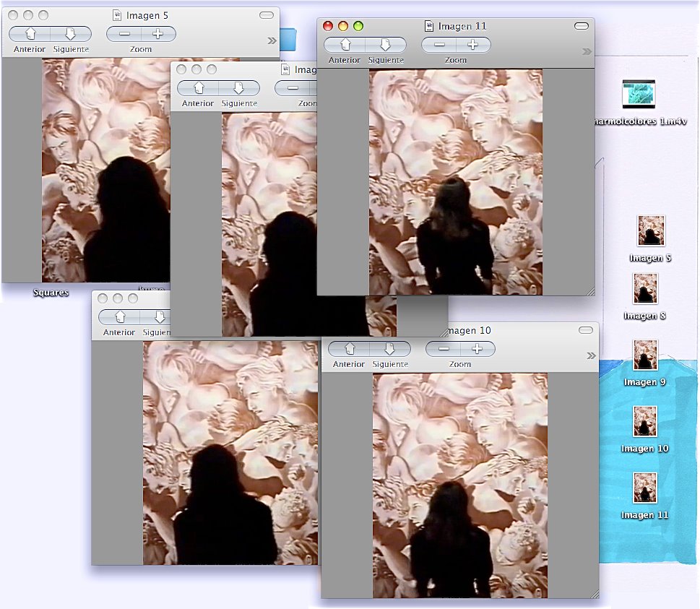Viewport: 700px width, 609px height.
Task: Expand toolbar overflow chevron in Imagen 10 window
Action: click(591, 355)
